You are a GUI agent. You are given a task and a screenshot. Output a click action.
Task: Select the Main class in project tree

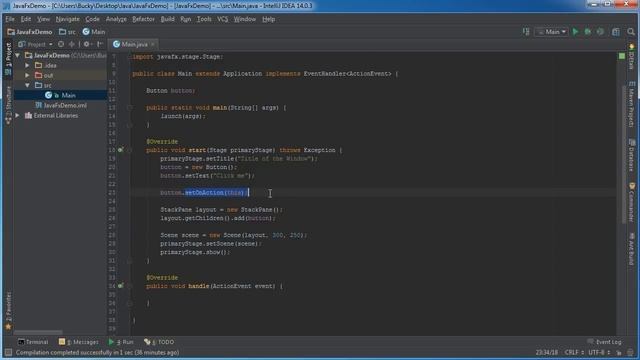pyautogui.click(x=60, y=95)
